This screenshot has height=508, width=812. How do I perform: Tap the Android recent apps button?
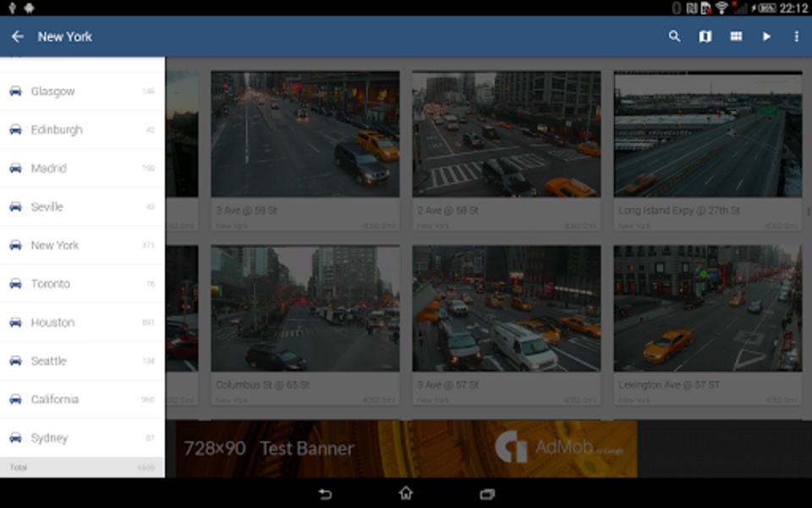[x=487, y=494]
